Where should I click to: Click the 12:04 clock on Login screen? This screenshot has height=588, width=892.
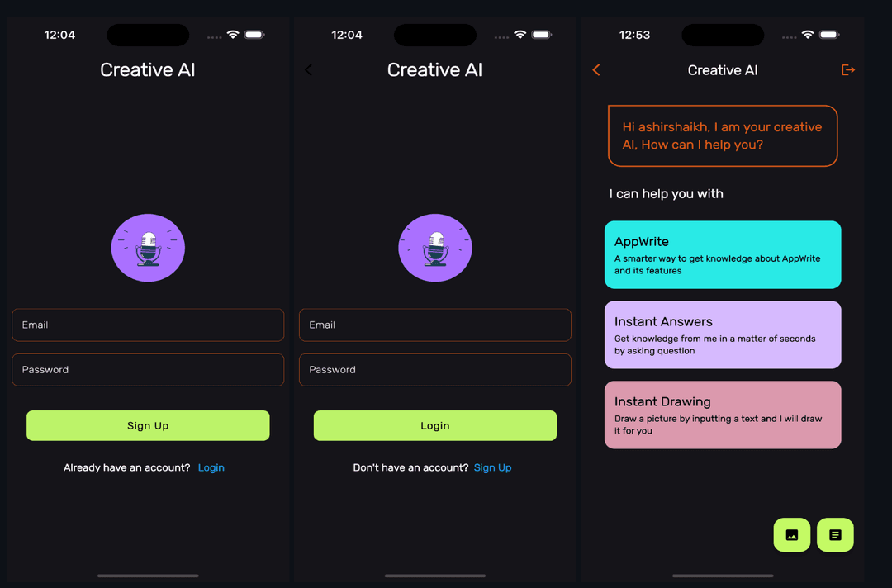click(347, 35)
